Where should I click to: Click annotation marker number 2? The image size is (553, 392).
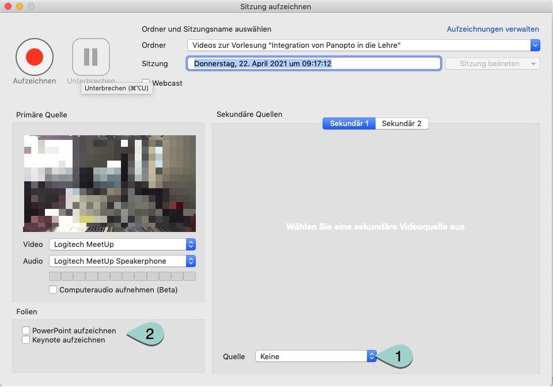pyautogui.click(x=149, y=334)
